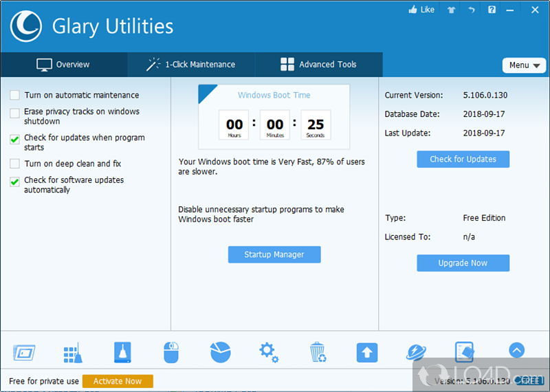Switch to the 1-Click Maintenance tab
550x392 pixels.
tap(190, 65)
